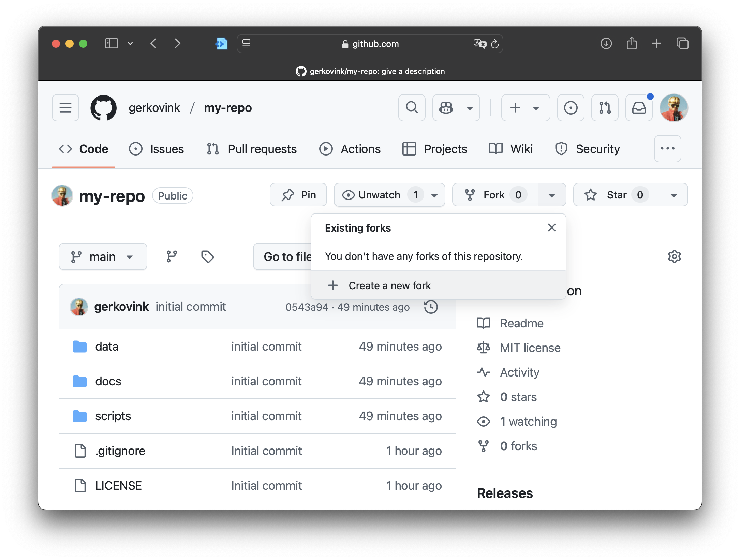Open the data folder
Image resolution: width=740 pixels, height=560 pixels.
(107, 347)
